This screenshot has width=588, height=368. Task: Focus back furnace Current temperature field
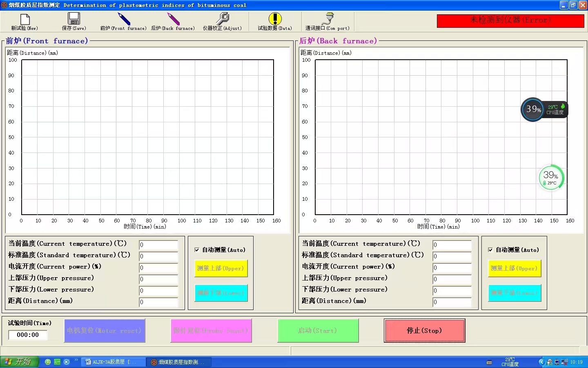[452, 245]
